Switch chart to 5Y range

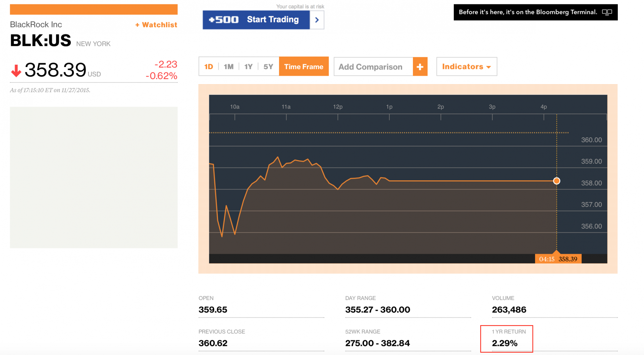[268, 67]
